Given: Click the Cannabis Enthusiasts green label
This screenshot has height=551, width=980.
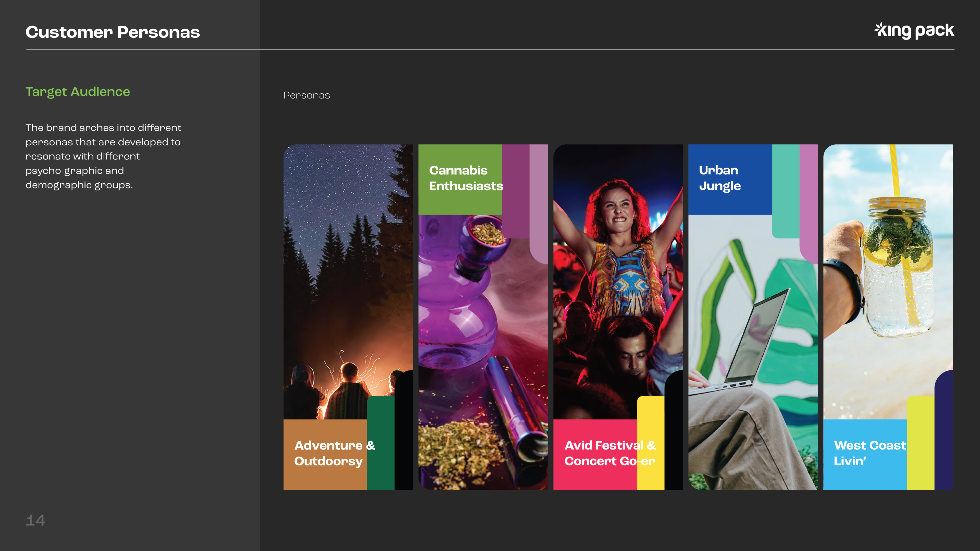Looking at the screenshot, I should [460, 178].
